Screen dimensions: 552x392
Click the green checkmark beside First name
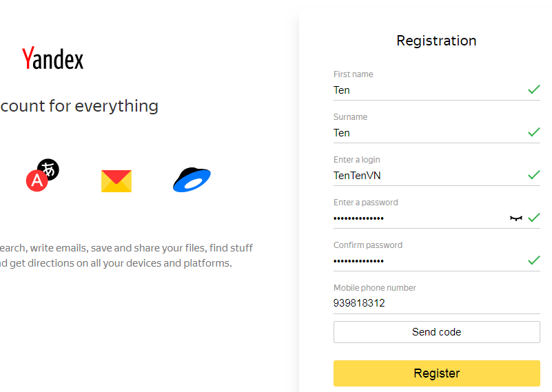[x=533, y=90]
